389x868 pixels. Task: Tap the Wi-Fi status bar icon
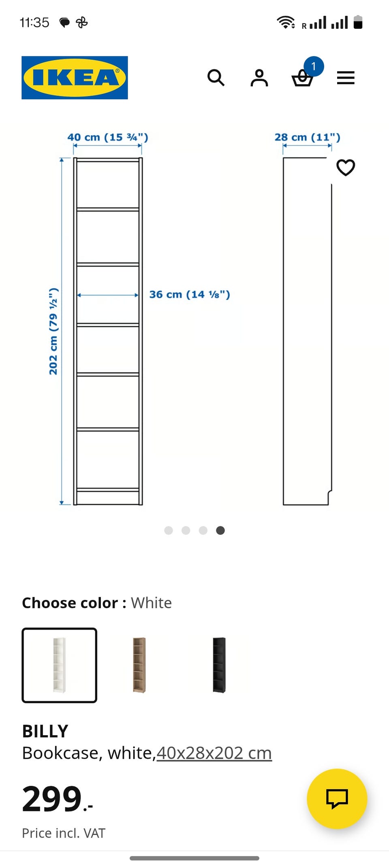coord(286,22)
